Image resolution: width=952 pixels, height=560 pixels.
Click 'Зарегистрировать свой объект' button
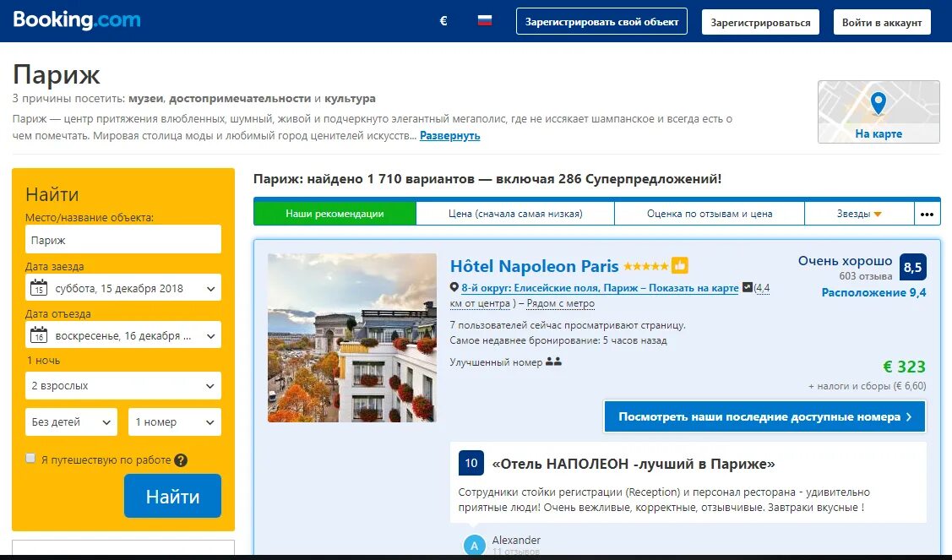coord(601,21)
